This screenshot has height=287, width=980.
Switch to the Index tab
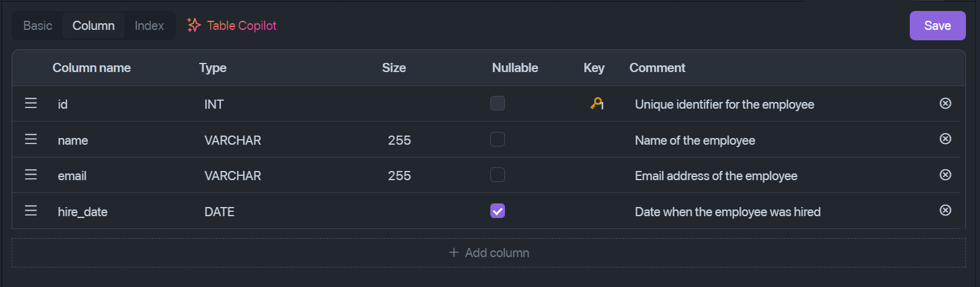[150, 26]
